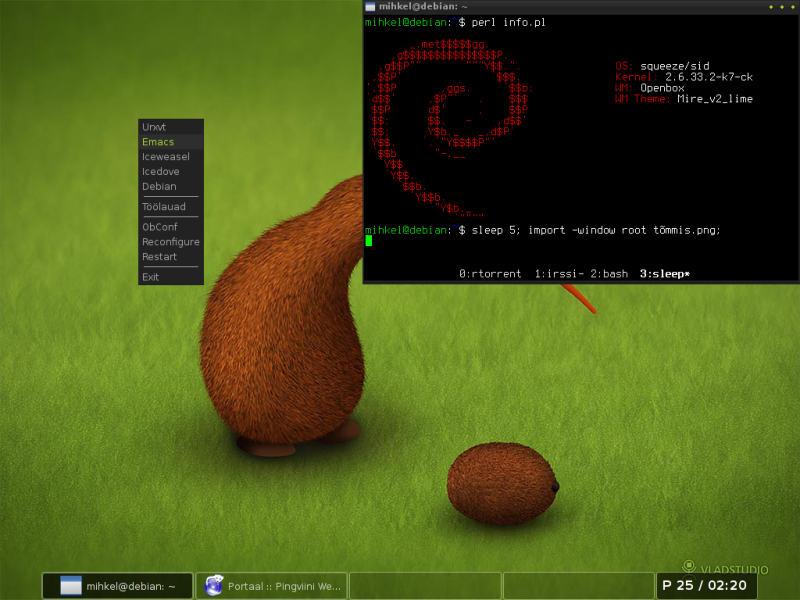
Task: Select Emacs in the Openbox menu
Action: click(171, 141)
